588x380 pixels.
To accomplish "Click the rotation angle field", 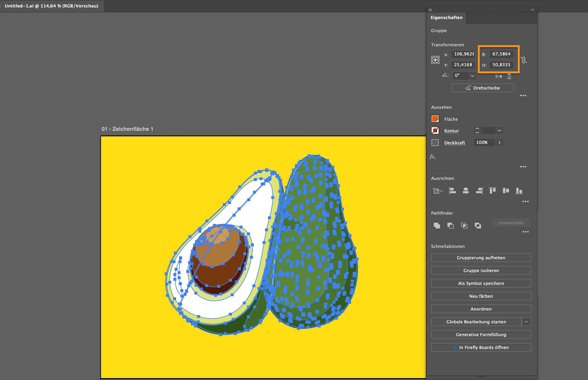I will [x=460, y=76].
